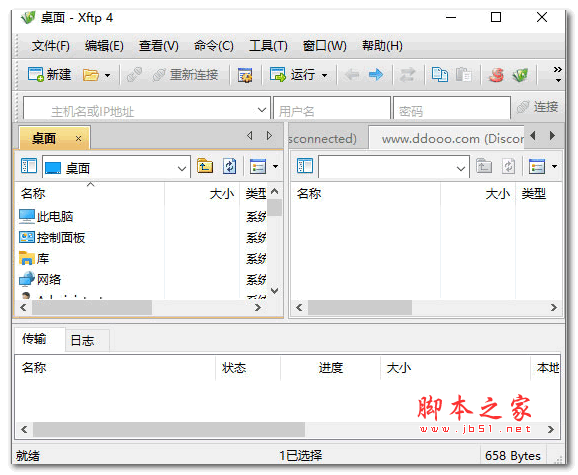The width and height of the screenshot is (578, 475).
Task: Click the paste clipboard icon
Action: pos(463,75)
